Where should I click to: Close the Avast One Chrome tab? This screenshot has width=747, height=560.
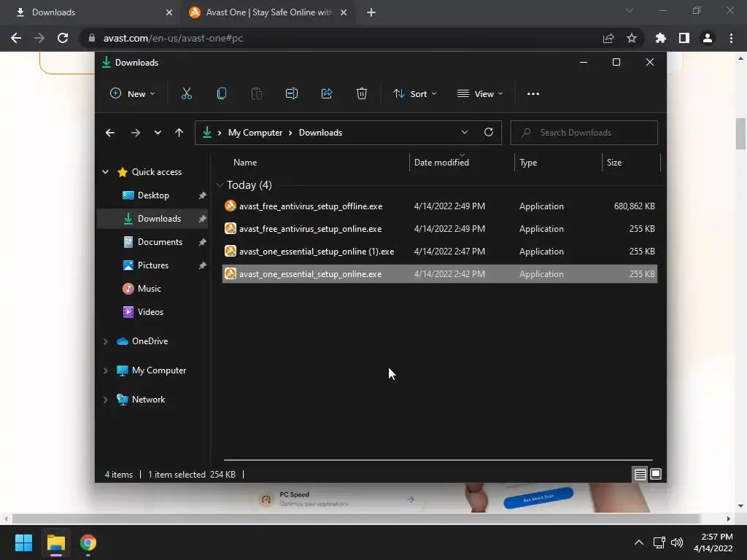[x=344, y=12]
